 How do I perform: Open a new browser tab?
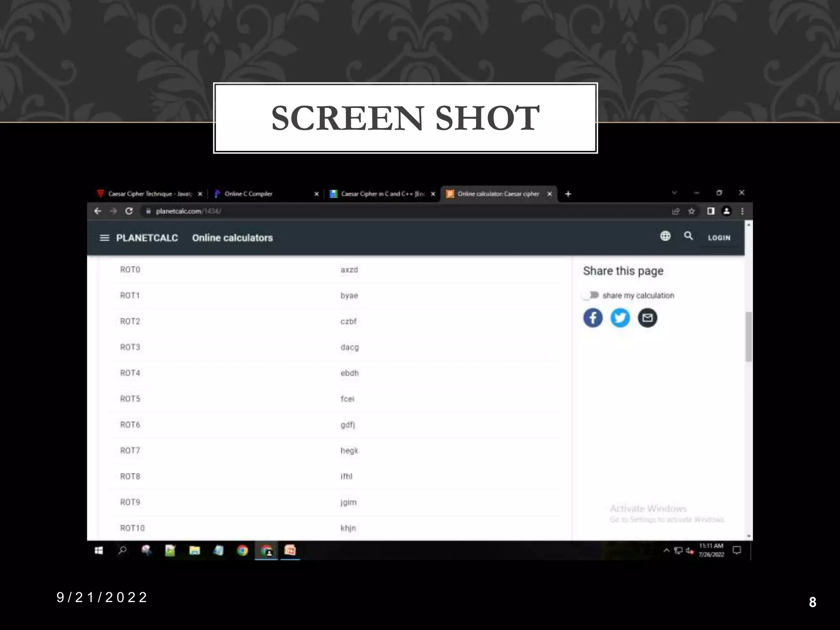568,194
